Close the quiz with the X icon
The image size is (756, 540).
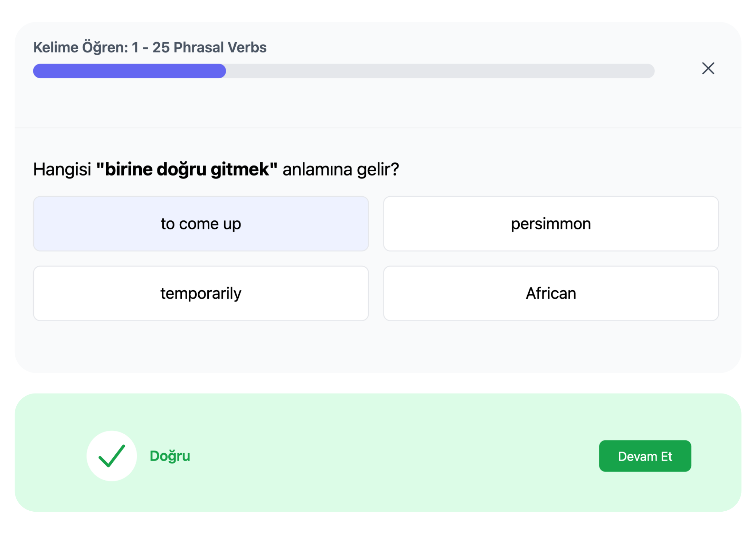(708, 68)
